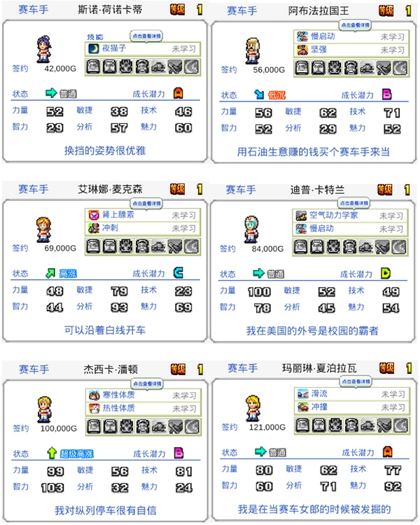This screenshot has height=525, width=420.
Task: Click the 寒性体质 skill icon
Action: pos(94,395)
